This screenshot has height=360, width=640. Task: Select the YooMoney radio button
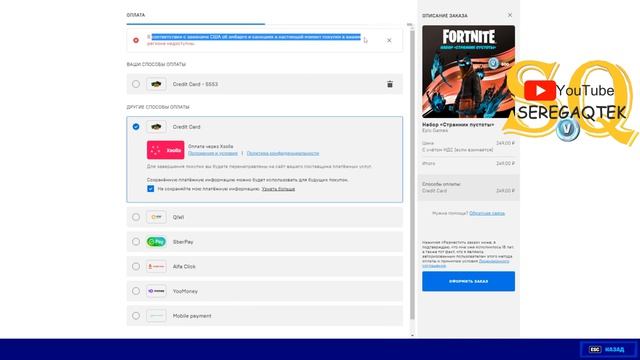tap(136, 291)
